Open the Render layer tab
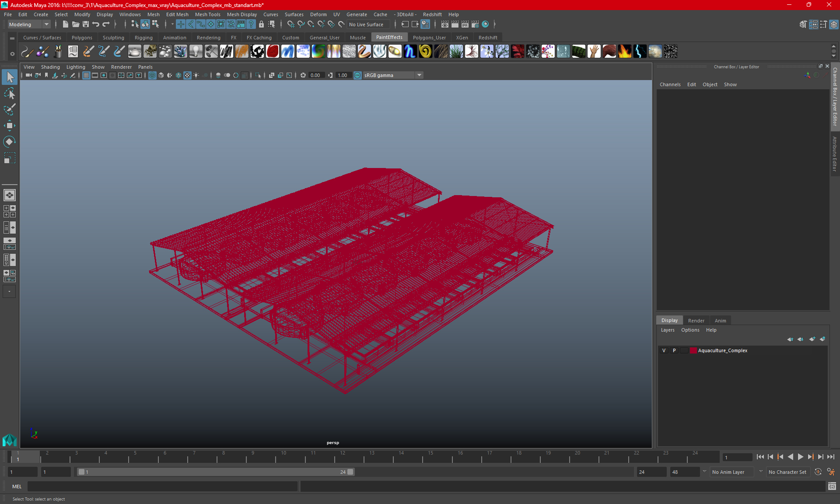This screenshot has width=840, height=504. click(x=696, y=321)
